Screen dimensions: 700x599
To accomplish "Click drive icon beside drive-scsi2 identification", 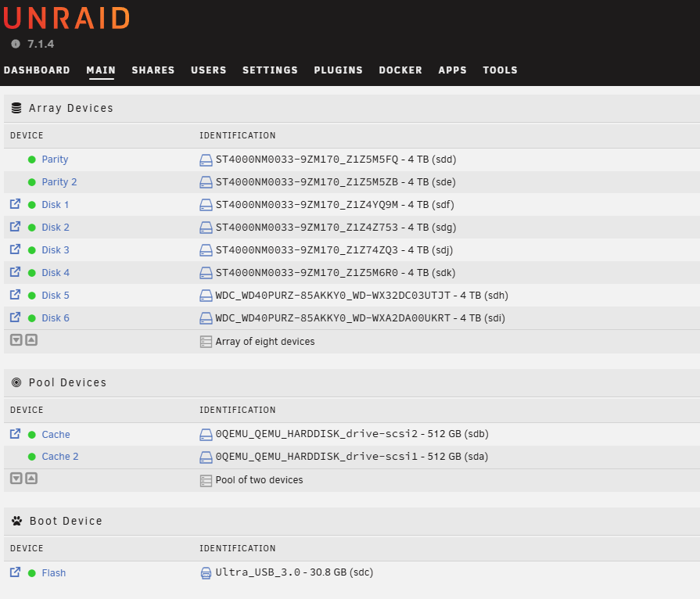I will [206, 435].
